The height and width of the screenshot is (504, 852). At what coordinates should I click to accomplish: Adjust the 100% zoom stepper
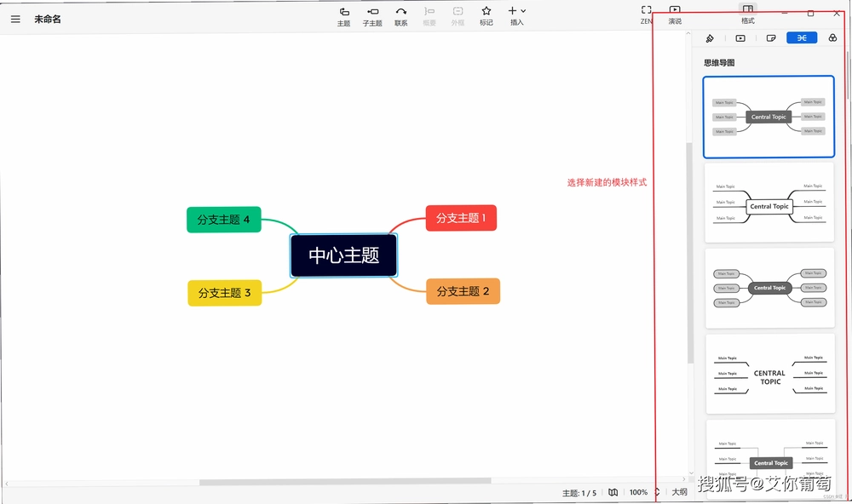(657, 492)
